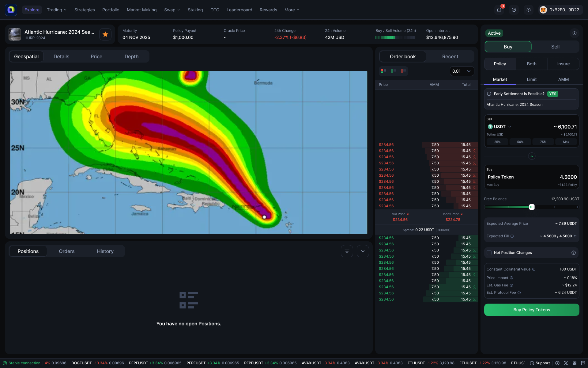Select the Insure order mode
This screenshot has height=368, width=588.
pyautogui.click(x=563, y=63)
